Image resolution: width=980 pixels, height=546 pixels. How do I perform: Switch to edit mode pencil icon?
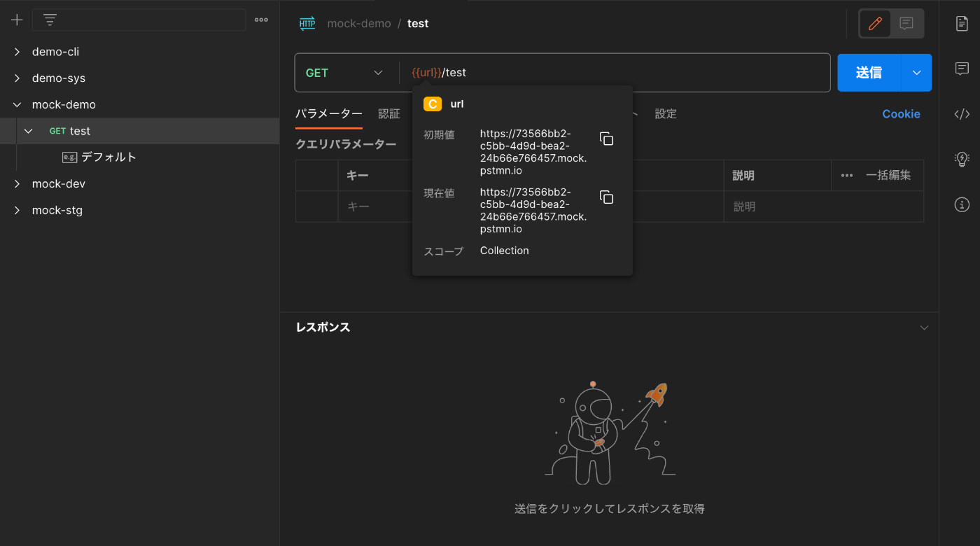coord(875,23)
